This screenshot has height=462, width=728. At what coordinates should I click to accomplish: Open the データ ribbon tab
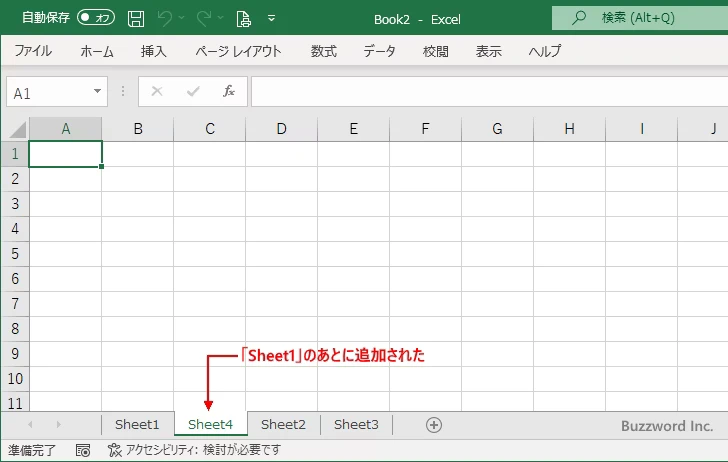point(379,51)
